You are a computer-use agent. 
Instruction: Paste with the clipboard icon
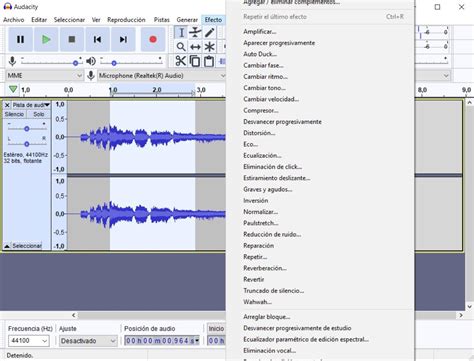click(209, 61)
